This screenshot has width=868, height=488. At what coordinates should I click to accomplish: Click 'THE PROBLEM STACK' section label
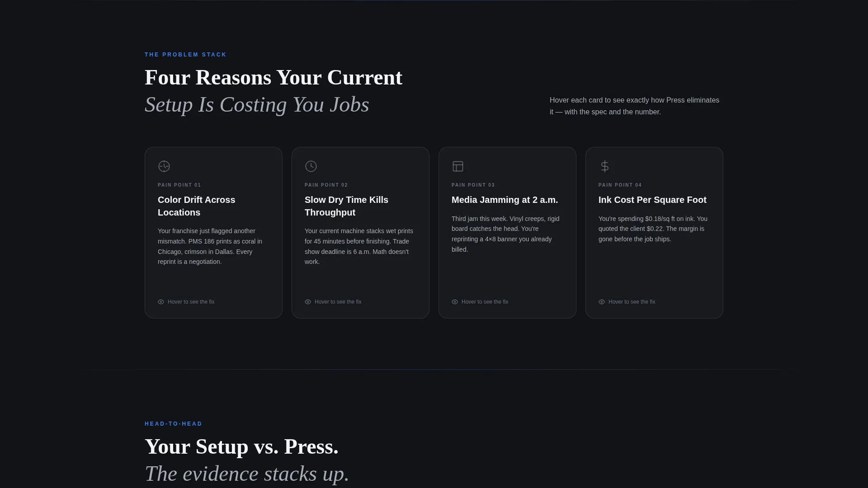pos(185,55)
